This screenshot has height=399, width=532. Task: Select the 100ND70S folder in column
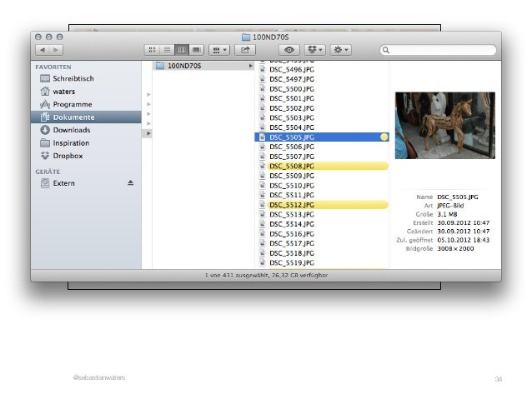click(203, 66)
